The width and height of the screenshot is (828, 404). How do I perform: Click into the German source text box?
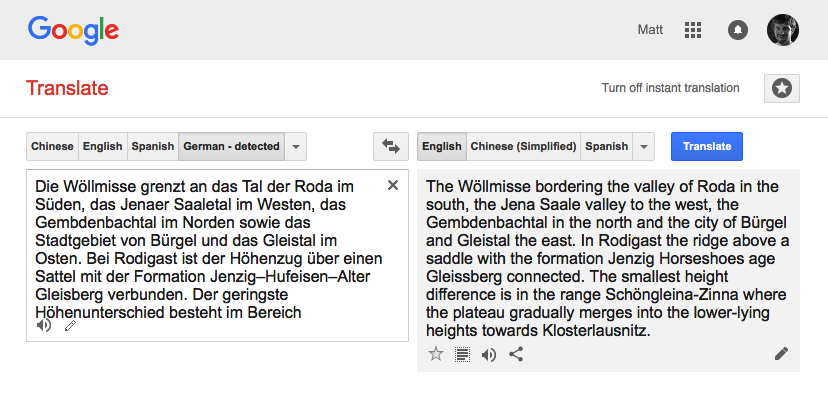coord(217,255)
